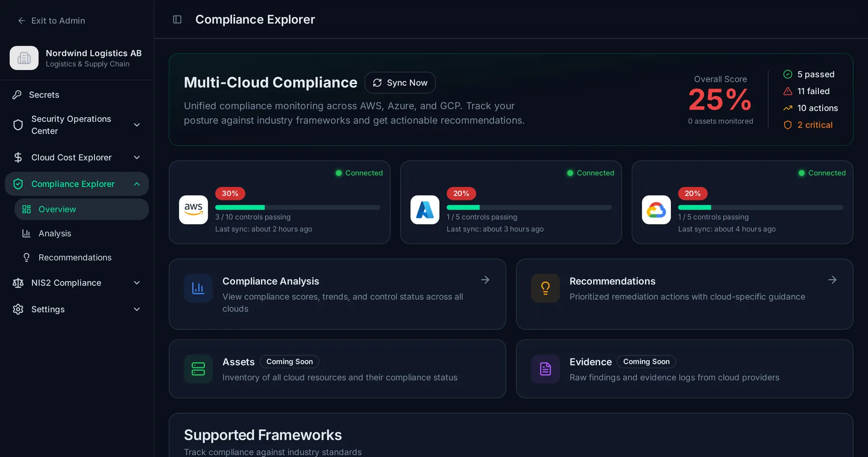Click 'Last sync: about 4 hours ago'
The image size is (868, 457).
727,229
